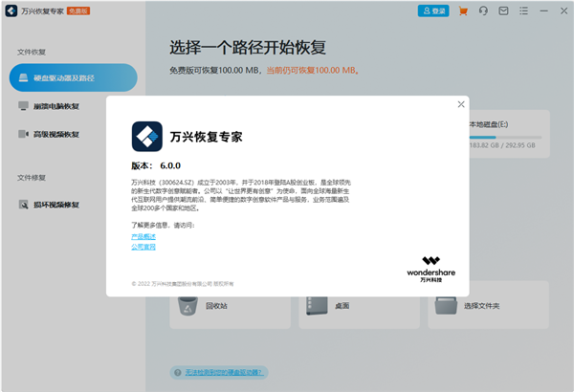The width and height of the screenshot is (574, 392).
Task: Close the About dialog with the X
Action: click(x=461, y=104)
